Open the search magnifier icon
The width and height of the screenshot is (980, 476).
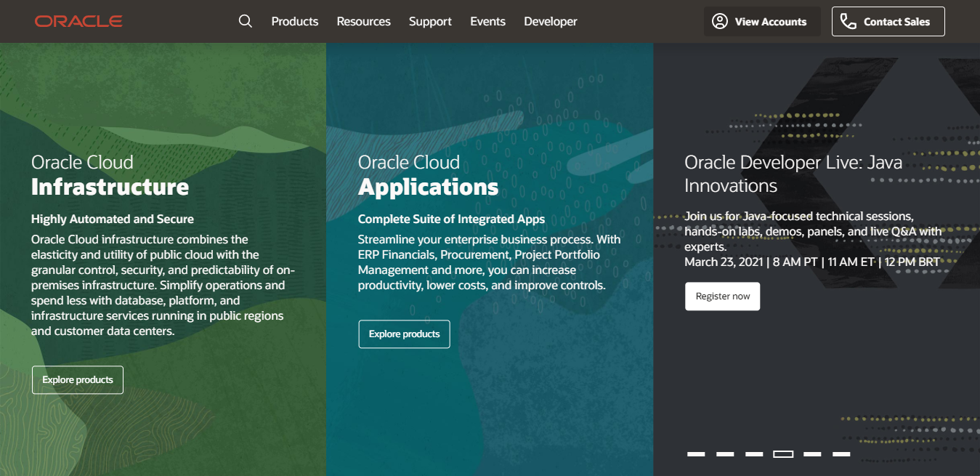coord(246,21)
